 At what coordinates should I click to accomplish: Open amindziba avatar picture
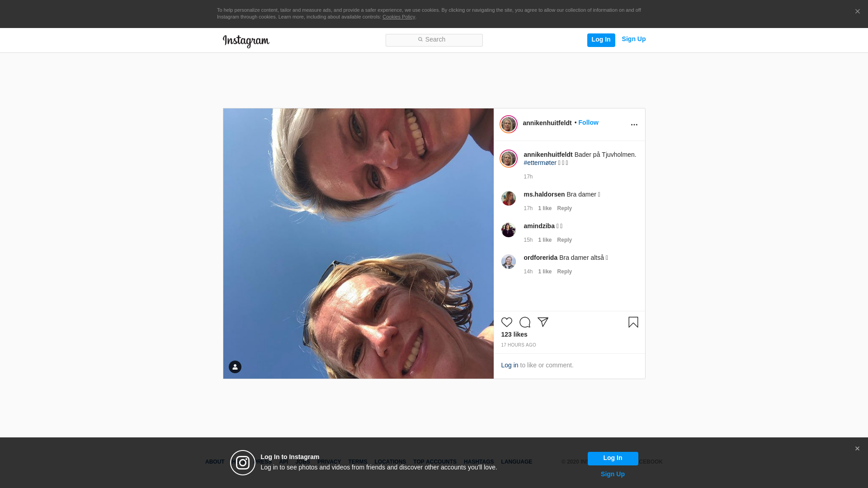[508, 230]
